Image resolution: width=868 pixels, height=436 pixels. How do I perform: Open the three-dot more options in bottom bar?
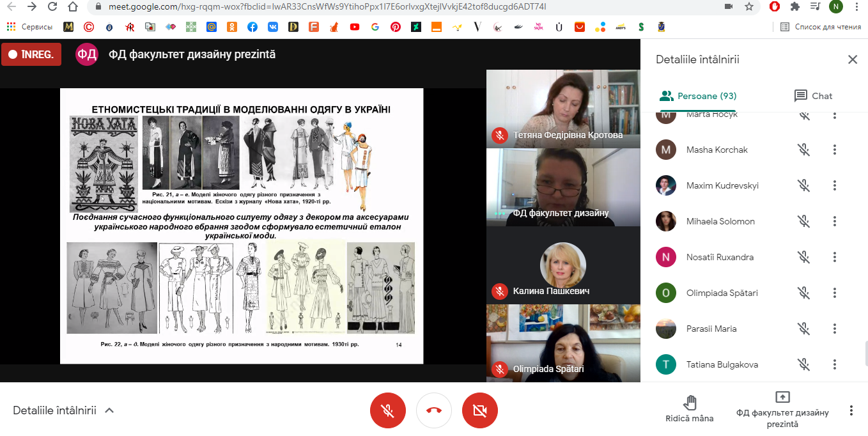tap(851, 410)
